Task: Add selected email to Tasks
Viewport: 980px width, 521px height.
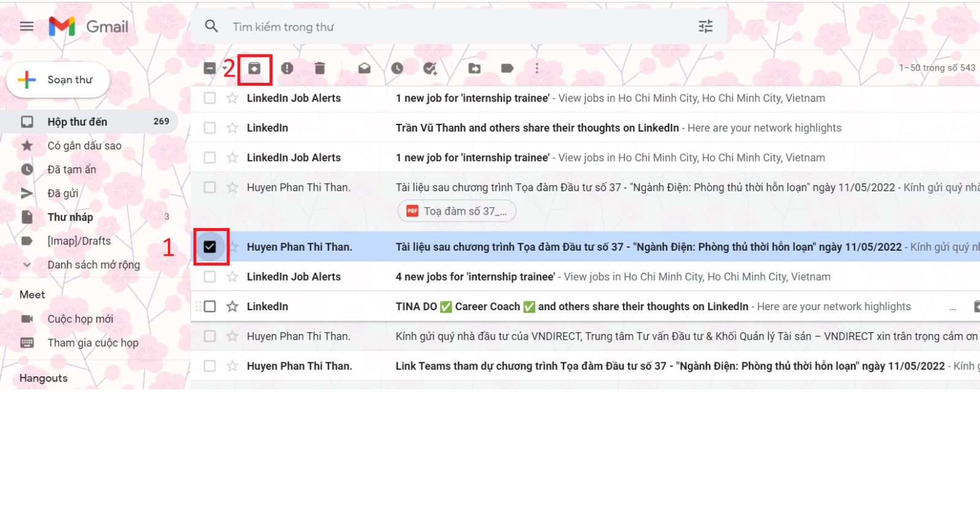Action: pyautogui.click(x=430, y=68)
